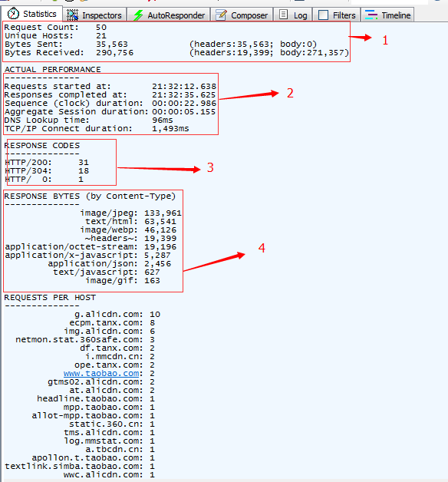
Task: Click the image/webp bytes row
Action: click(128, 230)
